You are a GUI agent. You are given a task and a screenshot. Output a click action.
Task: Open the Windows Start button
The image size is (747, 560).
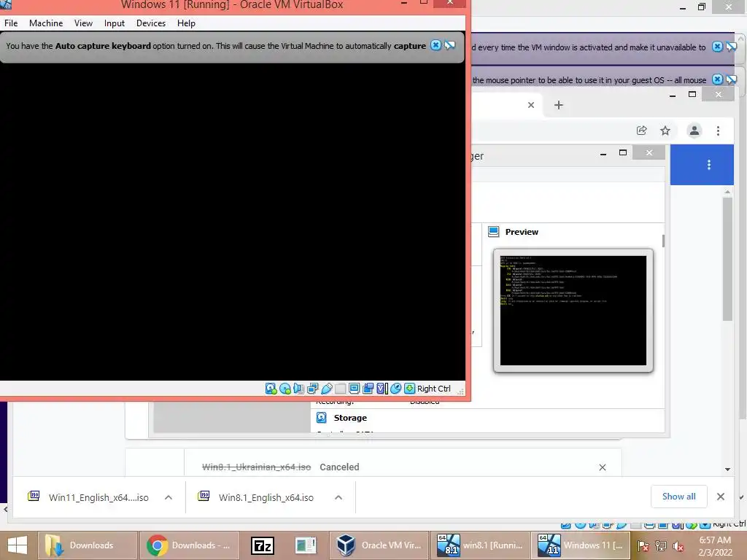pyautogui.click(x=18, y=545)
